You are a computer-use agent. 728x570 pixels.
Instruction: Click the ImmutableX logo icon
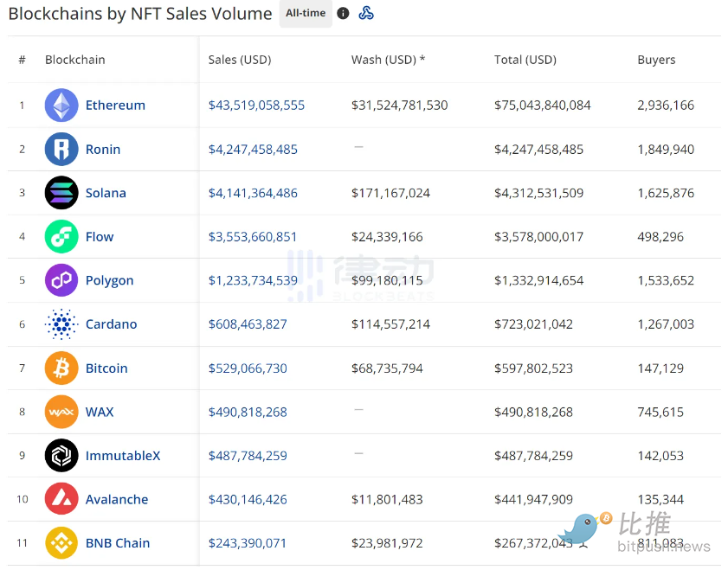(x=61, y=456)
